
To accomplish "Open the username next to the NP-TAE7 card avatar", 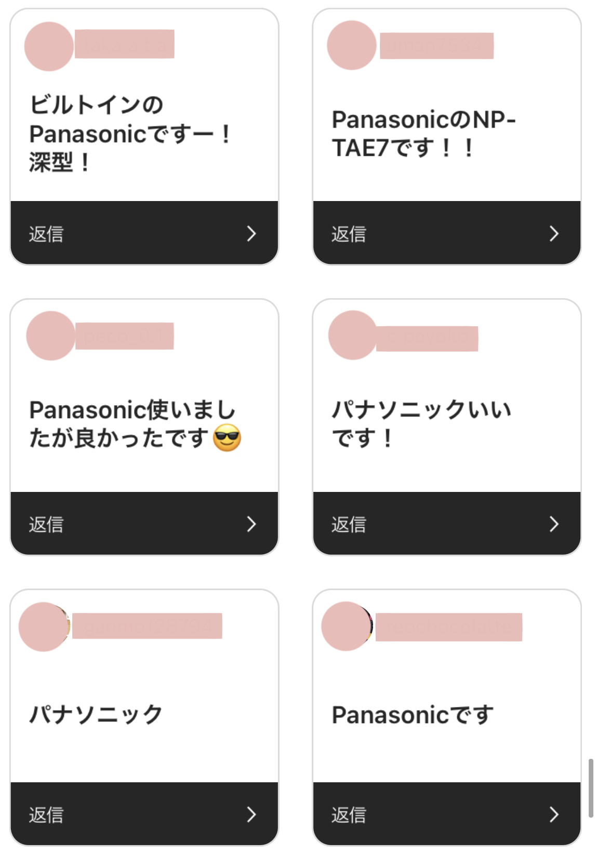I will pyautogui.click(x=436, y=46).
